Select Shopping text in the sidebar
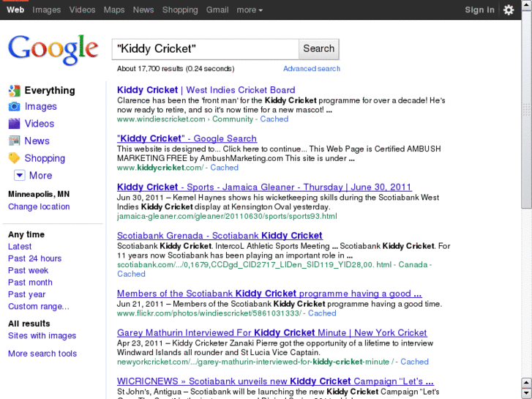The height and width of the screenshot is (399, 532). [45, 158]
